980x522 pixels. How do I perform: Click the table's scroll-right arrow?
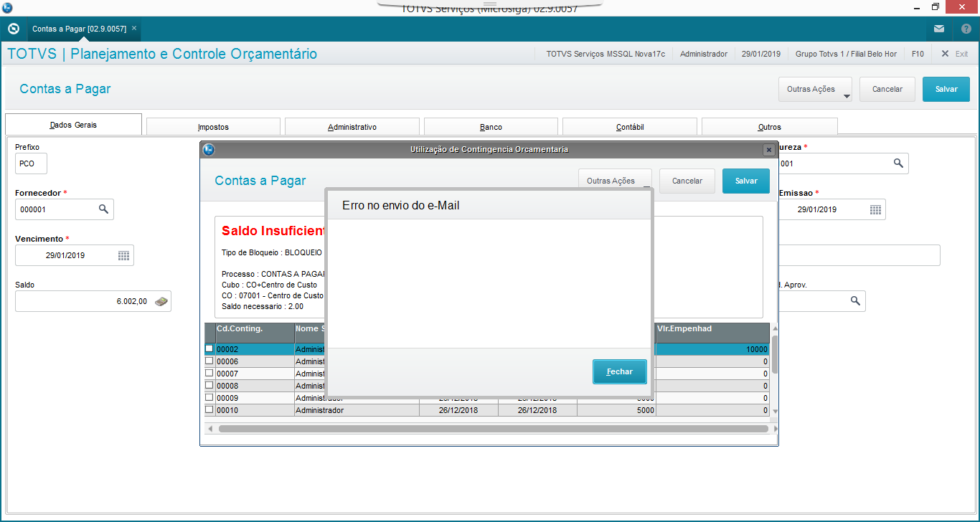point(775,429)
